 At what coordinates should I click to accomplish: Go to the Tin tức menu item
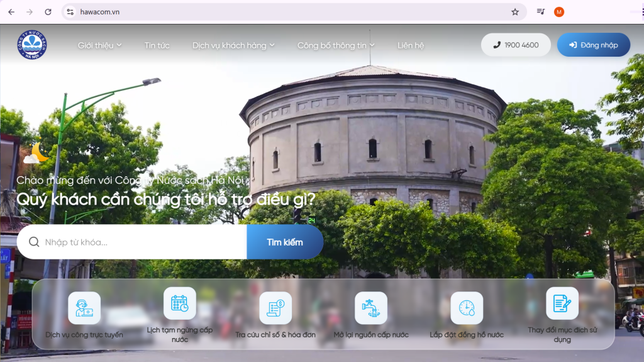coord(157,45)
